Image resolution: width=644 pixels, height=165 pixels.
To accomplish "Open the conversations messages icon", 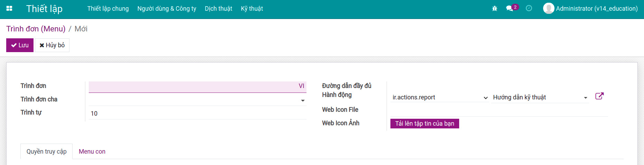I will coord(510,8).
